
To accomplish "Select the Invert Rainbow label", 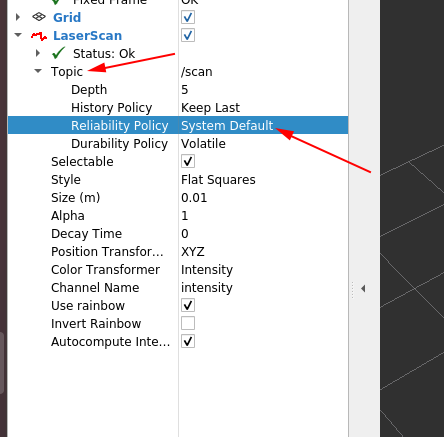I will coord(96,324).
